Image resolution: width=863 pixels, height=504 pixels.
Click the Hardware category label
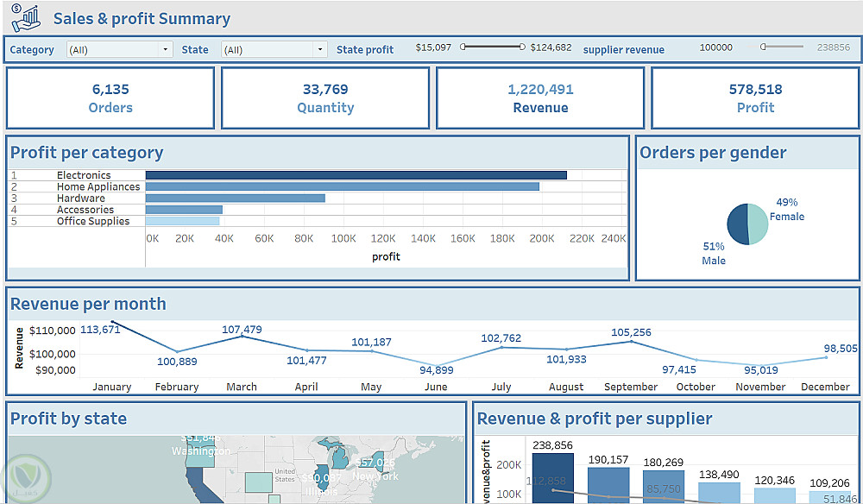(81, 198)
